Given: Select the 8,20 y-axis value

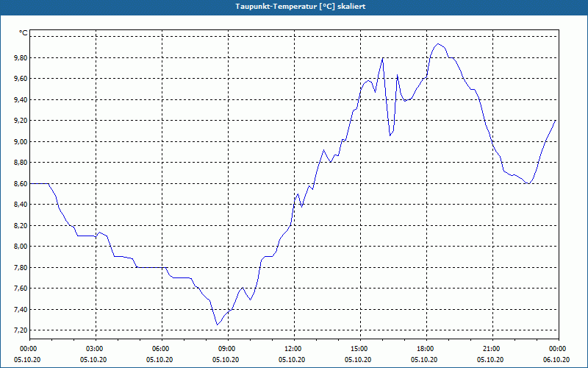Looking at the screenshot, I should pyautogui.click(x=21, y=226).
